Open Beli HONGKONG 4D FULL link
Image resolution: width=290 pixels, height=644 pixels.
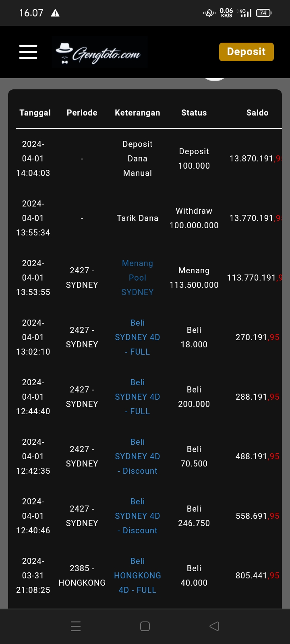137,576
